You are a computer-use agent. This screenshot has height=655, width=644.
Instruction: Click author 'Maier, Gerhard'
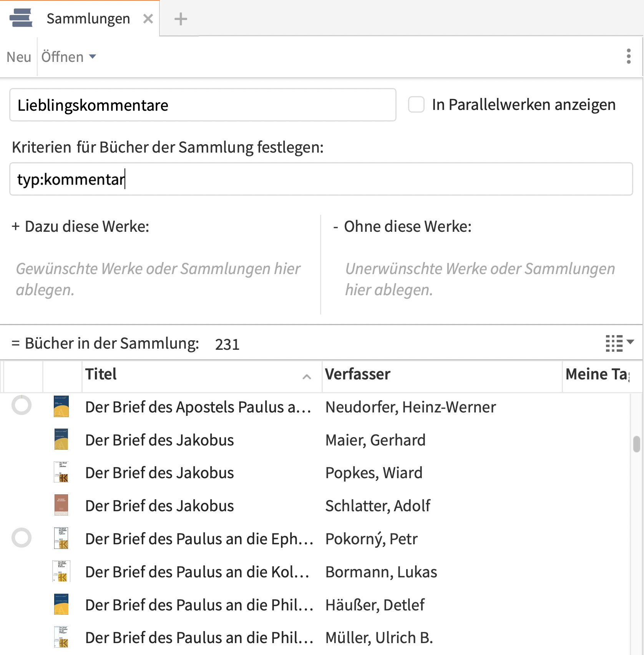coord(375,440)
